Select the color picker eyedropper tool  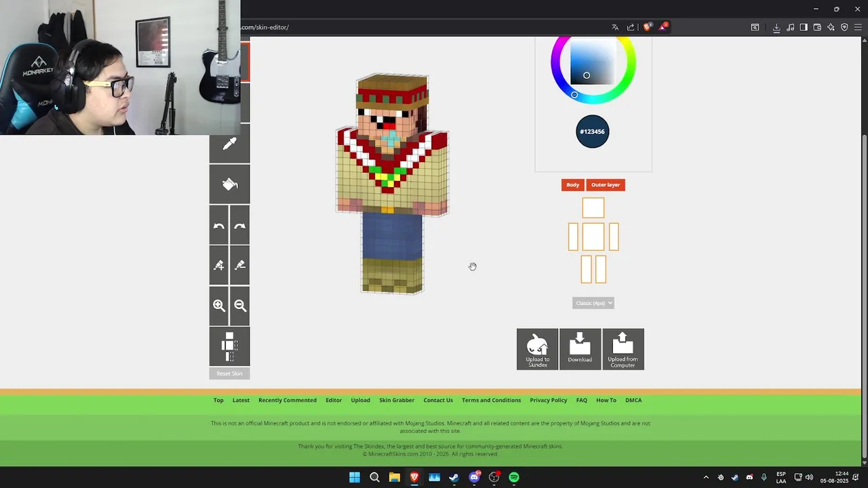[x=229, y=144]
